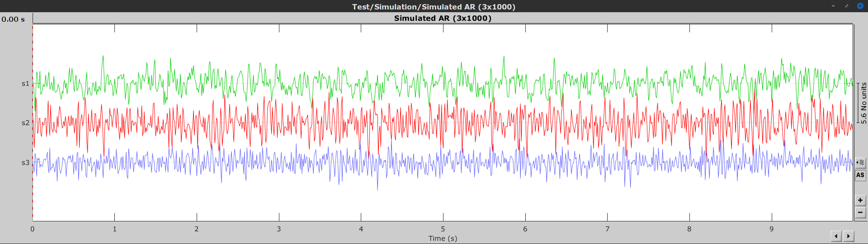Click the Time (s) axis label
The height and width of the screenshot is (244, 868).
point(443,239)
